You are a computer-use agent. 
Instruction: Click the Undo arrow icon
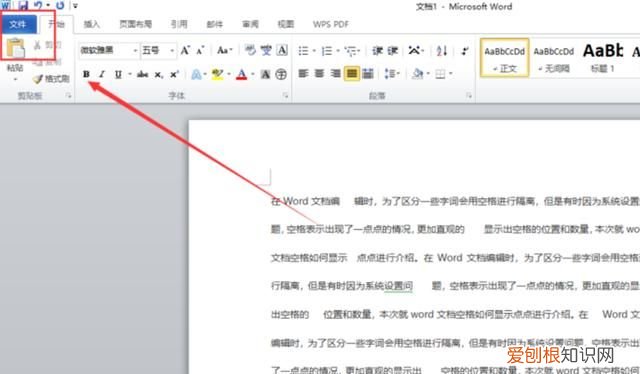[x=38, y=5]
